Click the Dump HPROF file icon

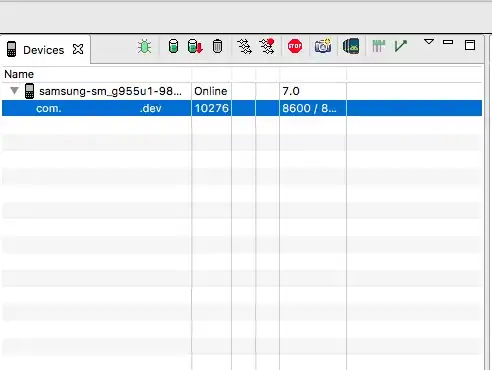point(195,46)
